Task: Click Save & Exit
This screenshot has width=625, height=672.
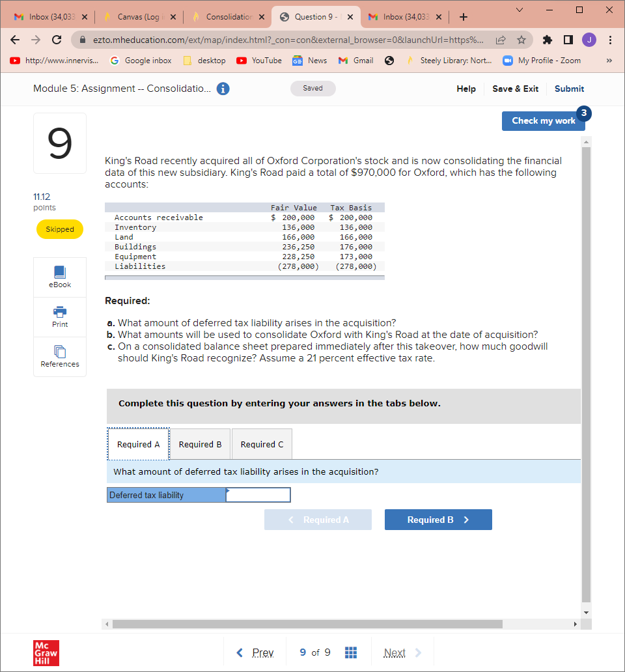Action: tap(515, 89)
